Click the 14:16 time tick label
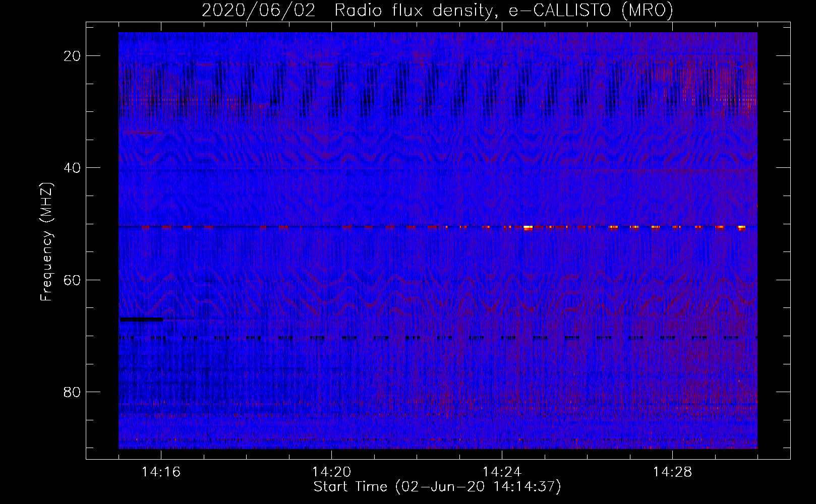Screen dimensions: 816x504 tap(161, 472)
